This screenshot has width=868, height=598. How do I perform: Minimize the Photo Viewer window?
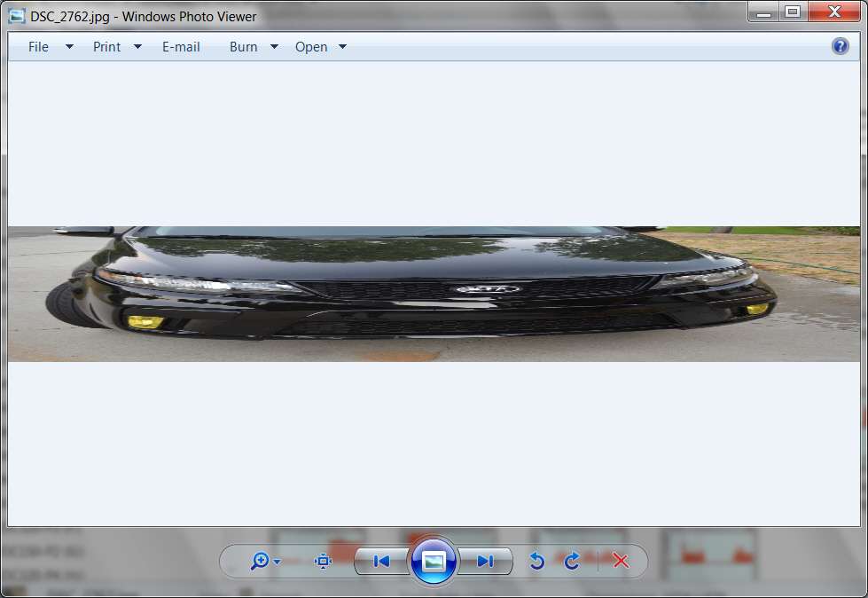pyautogui.click(x=764, y=12)
